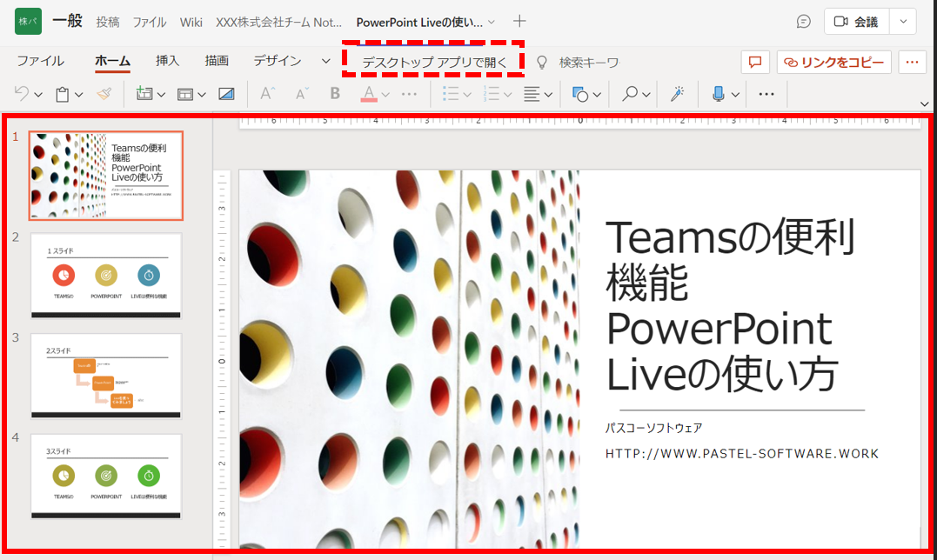The height and width of the screenshot is (560, 937).
Task: Open the Shapes dropdown arrow
Action: click(x=597, y=94)
